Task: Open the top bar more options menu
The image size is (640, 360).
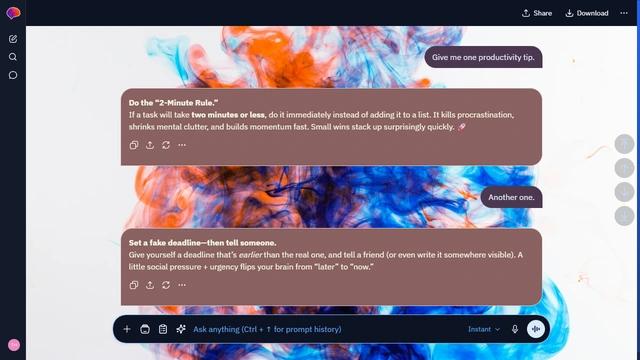Action: [x=624, y=13]
